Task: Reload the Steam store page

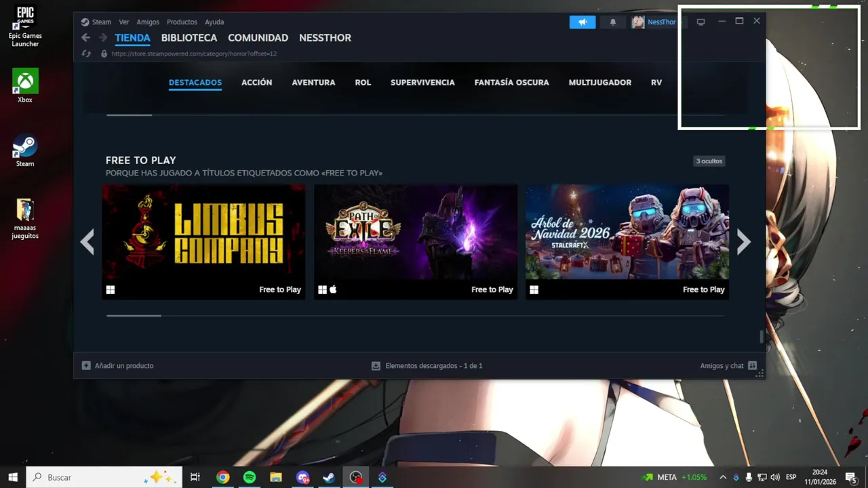Action: 86,54
